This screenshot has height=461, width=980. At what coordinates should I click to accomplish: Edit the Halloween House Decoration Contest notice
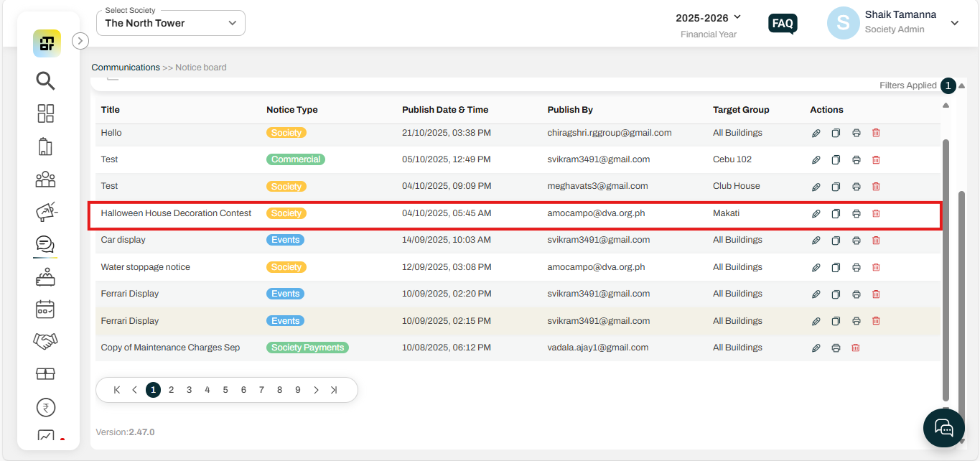click(x=816, y=213)
